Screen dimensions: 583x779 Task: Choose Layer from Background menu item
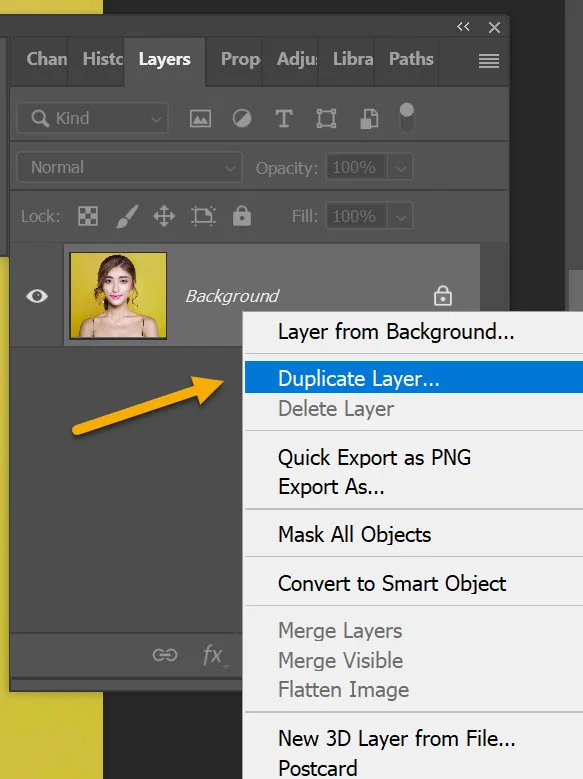[414, 332]
